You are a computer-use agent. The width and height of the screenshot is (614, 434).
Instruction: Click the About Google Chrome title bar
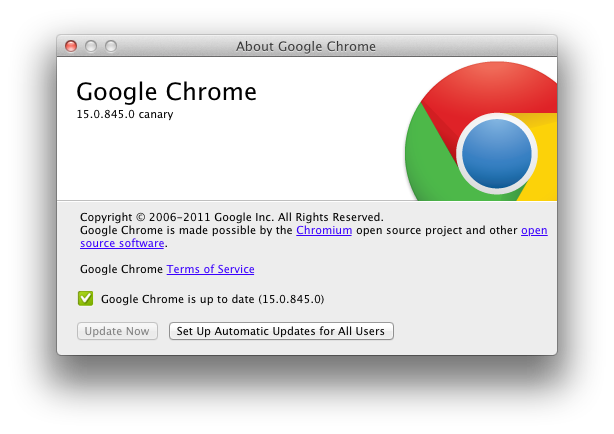(x=306, y=46)
